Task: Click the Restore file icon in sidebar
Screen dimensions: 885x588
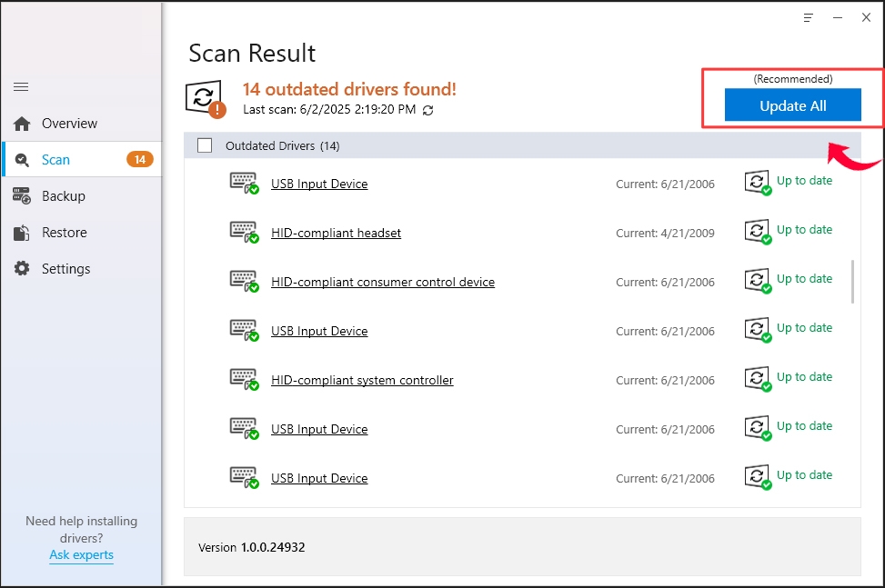Action: 23,233
